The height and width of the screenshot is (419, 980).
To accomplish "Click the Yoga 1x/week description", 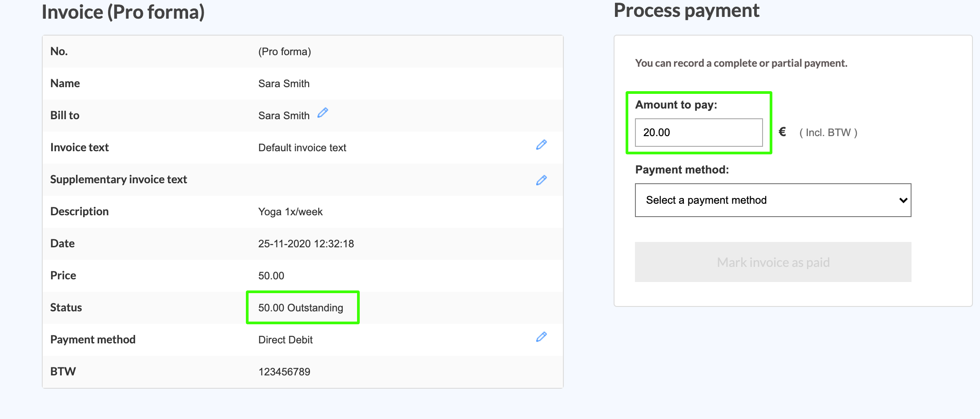I will click(290, 211).
